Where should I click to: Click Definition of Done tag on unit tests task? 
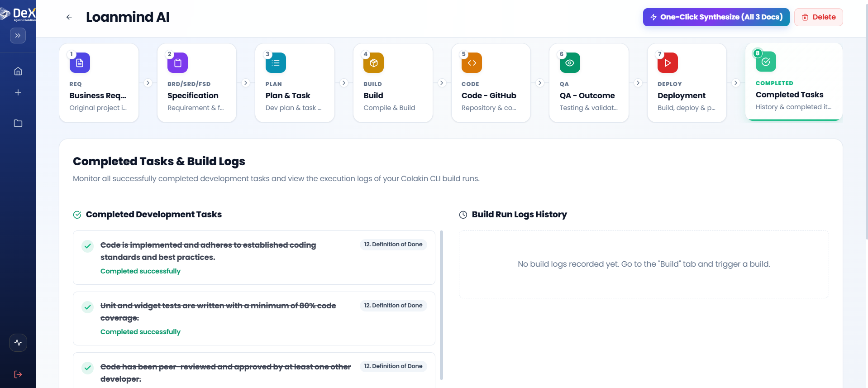click(393, 306)
